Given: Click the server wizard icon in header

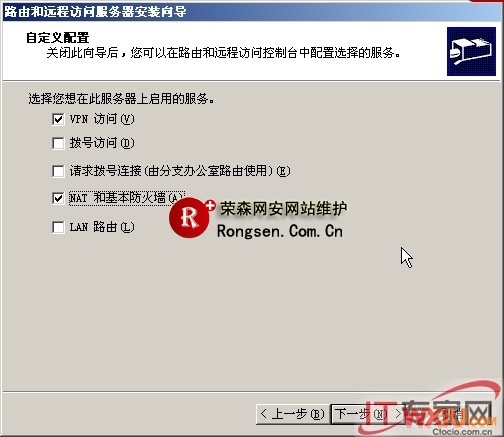Looking at the screenshot, I should tap(472, 52).
